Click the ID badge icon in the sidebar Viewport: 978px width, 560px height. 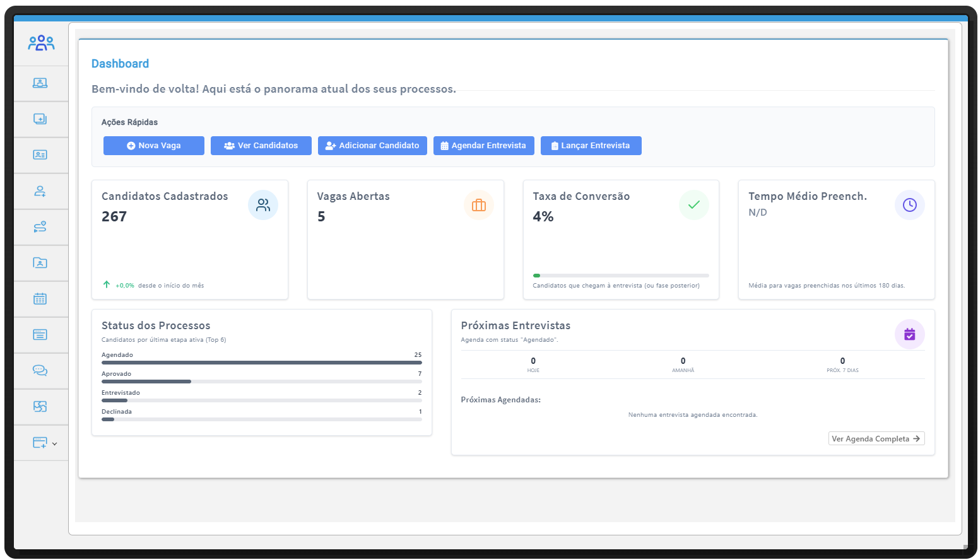pyautogui.click(x=40, y=155)
